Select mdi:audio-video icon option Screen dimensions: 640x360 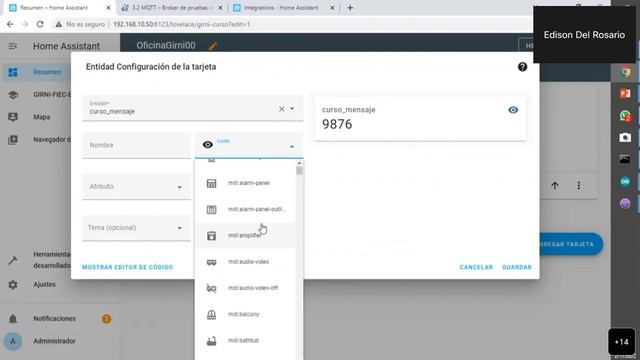(x=245, y=262)
